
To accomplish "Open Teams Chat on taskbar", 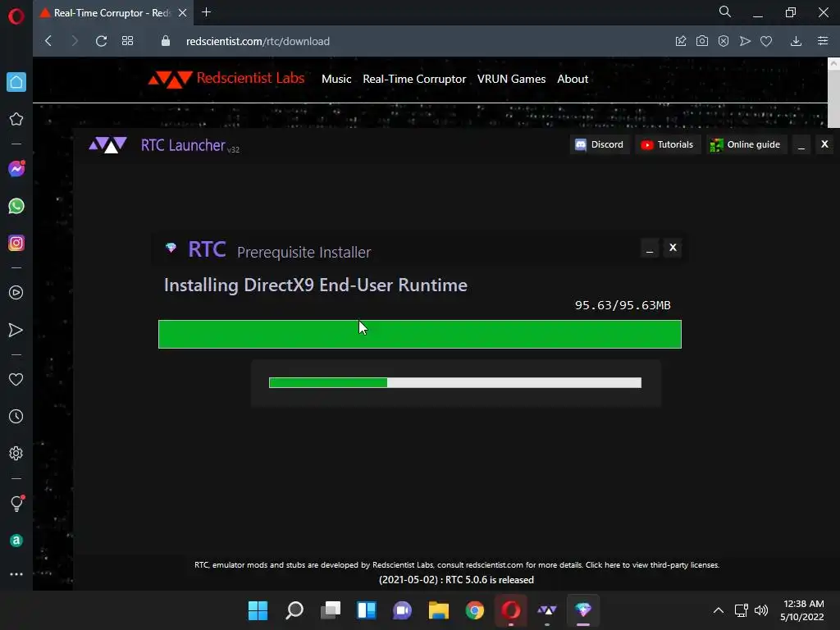I will point(402,610).
